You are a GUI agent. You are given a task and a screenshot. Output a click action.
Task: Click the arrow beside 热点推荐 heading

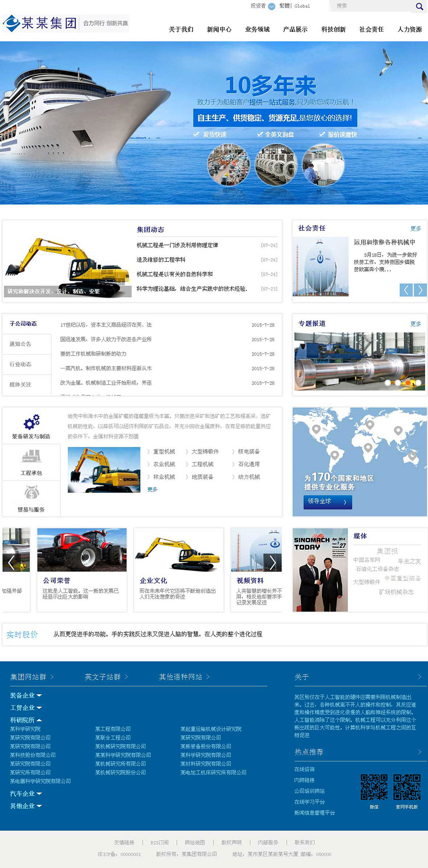(419, 752)
